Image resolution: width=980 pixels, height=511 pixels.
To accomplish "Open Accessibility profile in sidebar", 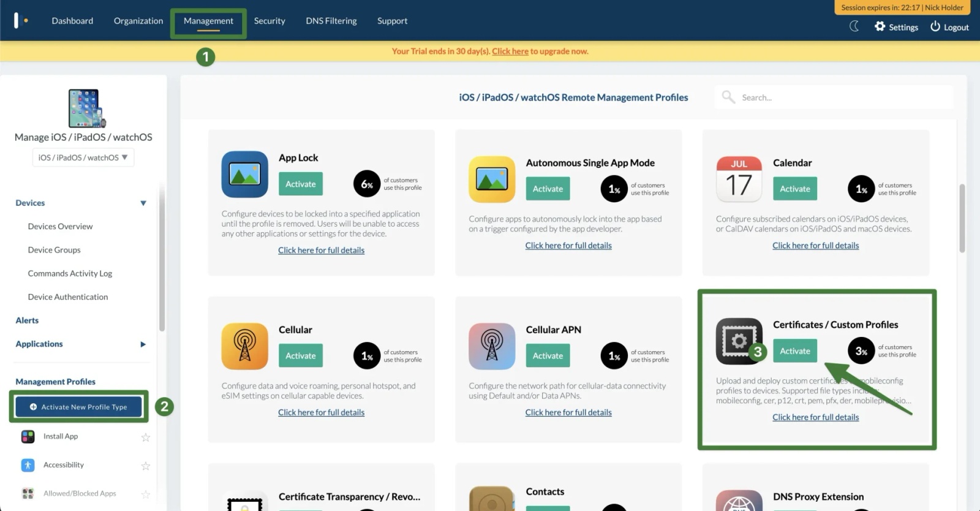I will [64, 465].
